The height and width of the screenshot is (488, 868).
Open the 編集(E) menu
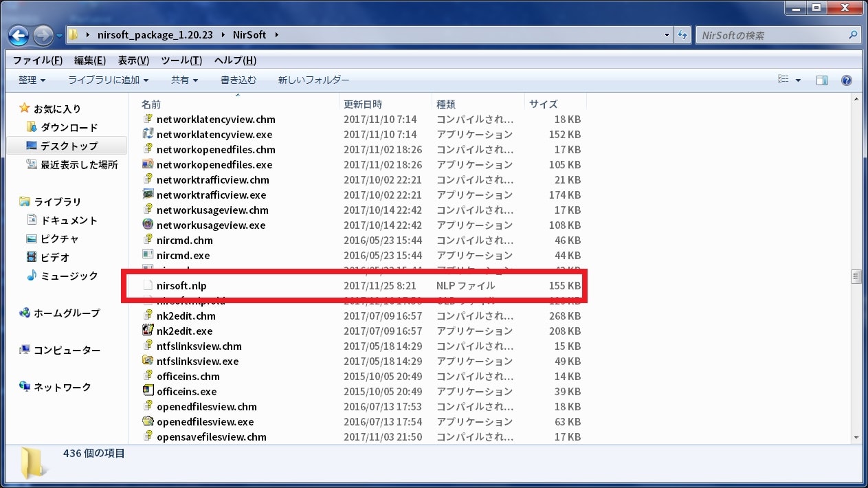[89, 60]
